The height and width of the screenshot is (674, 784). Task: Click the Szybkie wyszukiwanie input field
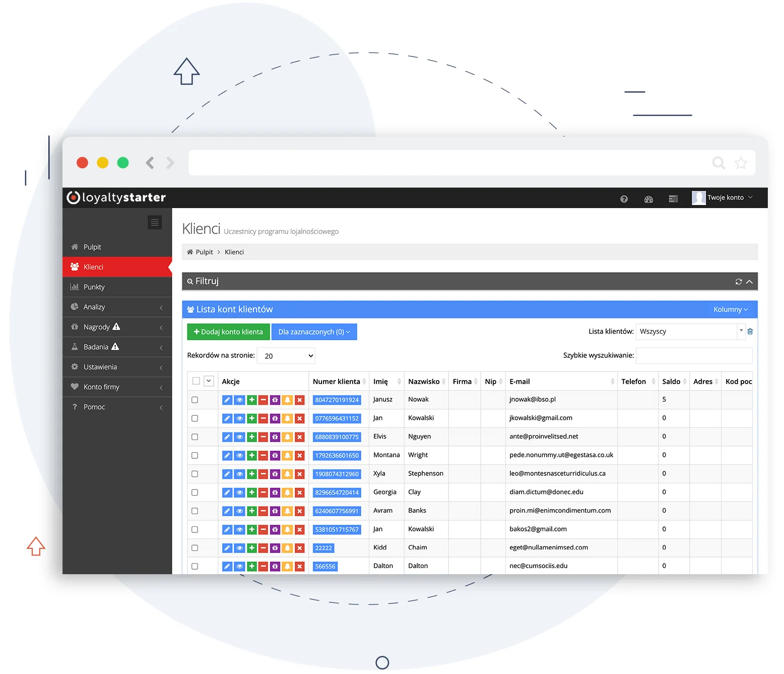point(694,355)
